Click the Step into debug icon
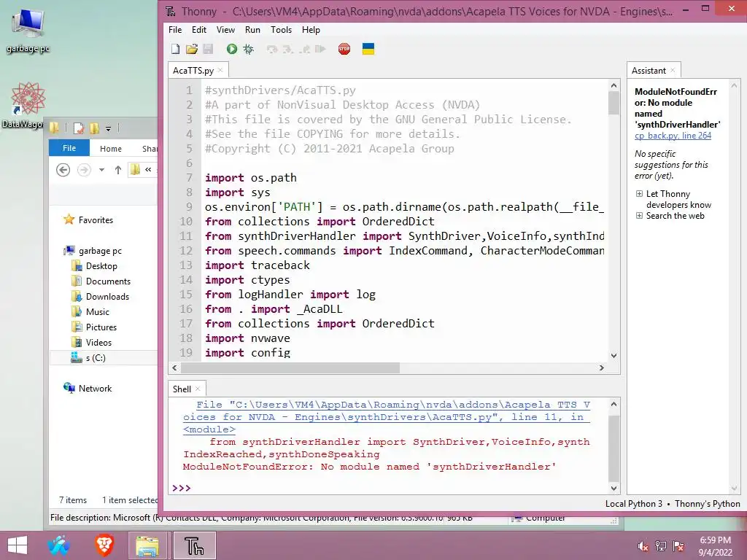This screenshot has height=560, width=747. coord(287,49)
